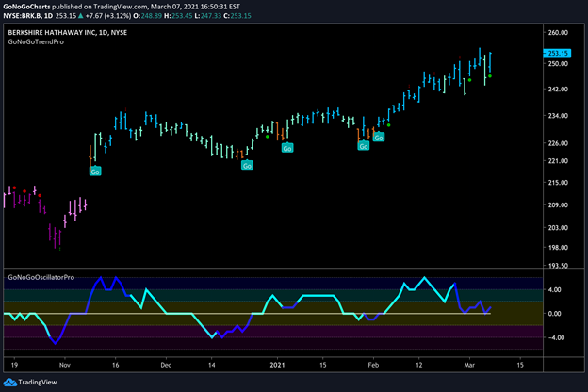Click the green dot beside the latest price bar
The height and width of the screenshot is (392, 588).
pyautogui.click(x=490, y=76)
